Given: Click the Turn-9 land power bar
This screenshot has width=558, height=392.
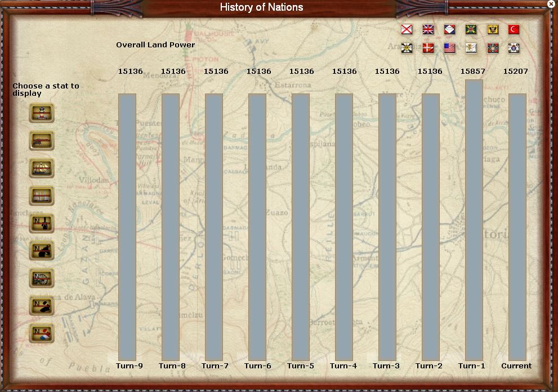Looking at the screenshot, I should point(127,226).
